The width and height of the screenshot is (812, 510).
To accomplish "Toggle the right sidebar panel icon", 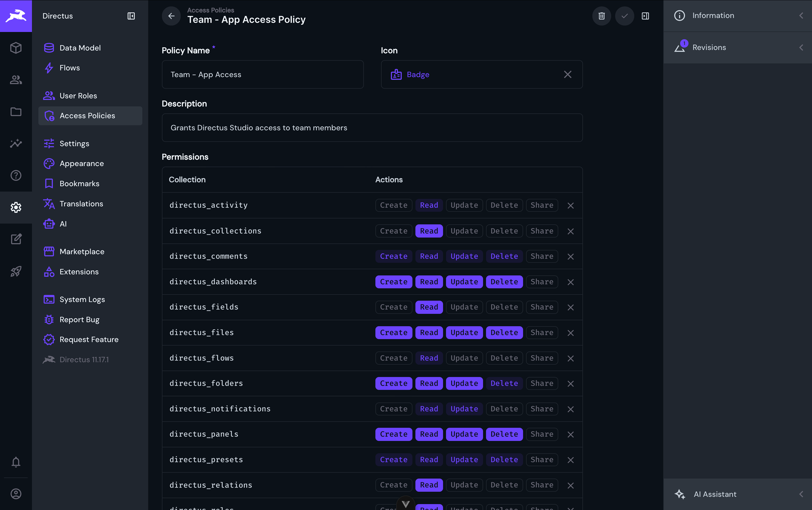I will (x=645, y=16).
